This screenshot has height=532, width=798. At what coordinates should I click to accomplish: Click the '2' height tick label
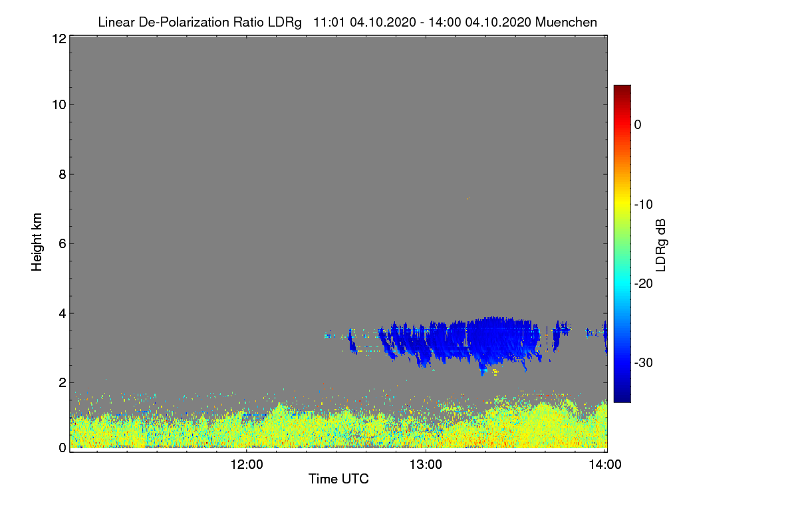tap(61, 382)
